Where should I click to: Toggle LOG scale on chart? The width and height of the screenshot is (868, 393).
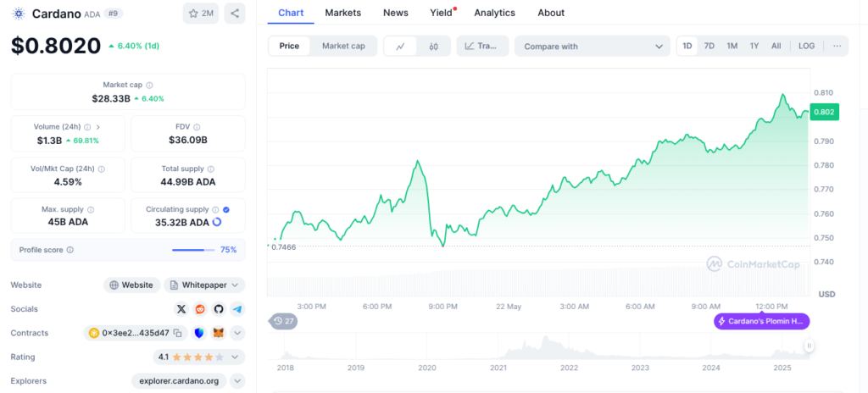807,46
